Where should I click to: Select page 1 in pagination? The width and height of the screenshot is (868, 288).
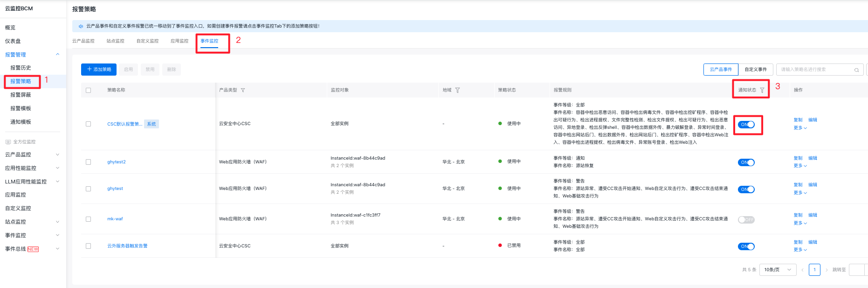coord(814,270)
